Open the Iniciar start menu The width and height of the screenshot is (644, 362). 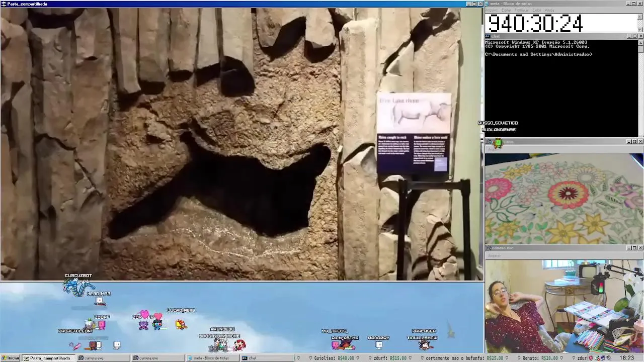coord(10,358)
